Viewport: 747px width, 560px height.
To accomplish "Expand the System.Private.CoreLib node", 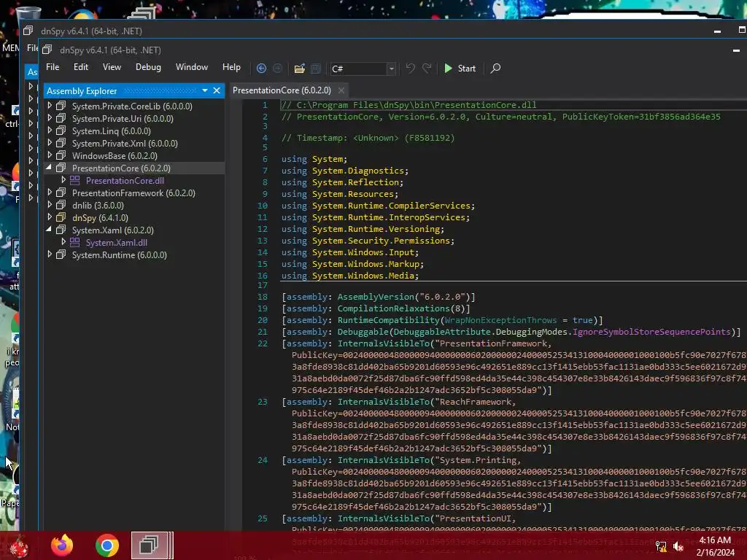I will (50, 106).
